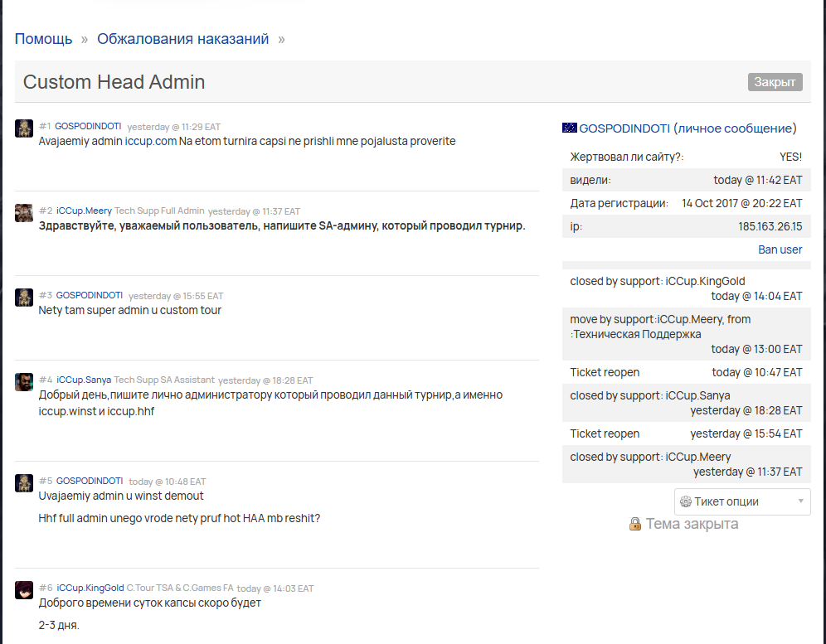Open iCCup.Sanya profile name on post #4

[x=84, y=380]
